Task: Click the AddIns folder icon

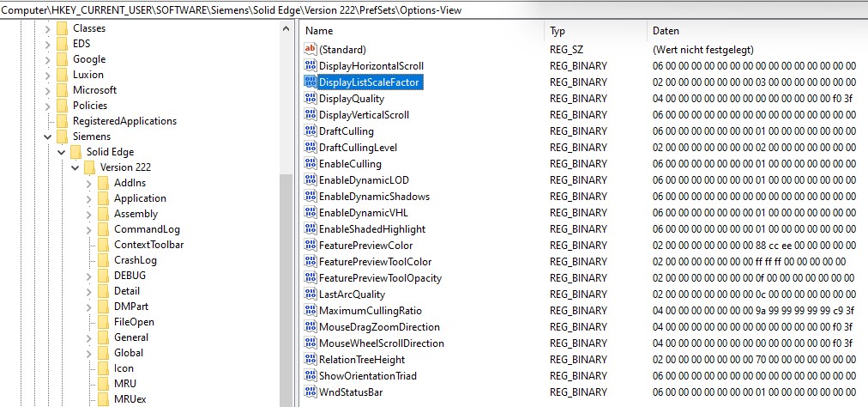Action: pyautogui.click(x=104, y=183)
